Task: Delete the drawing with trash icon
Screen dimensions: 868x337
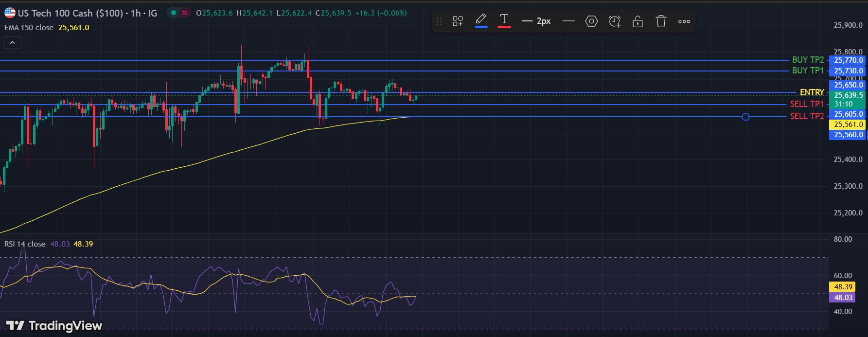Action: click(661, 21)
